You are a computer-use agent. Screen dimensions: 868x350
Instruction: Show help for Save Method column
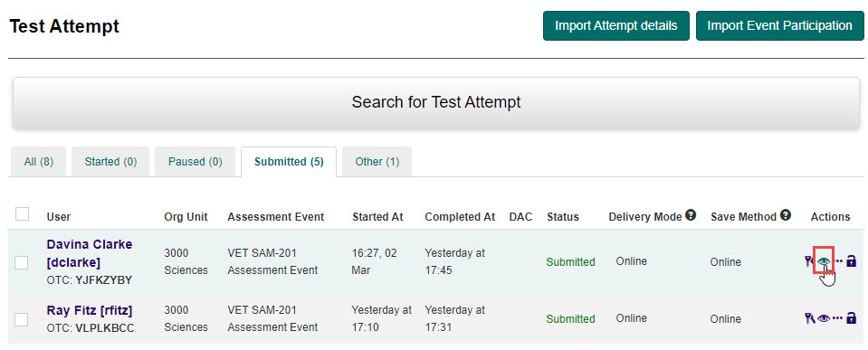786,215
